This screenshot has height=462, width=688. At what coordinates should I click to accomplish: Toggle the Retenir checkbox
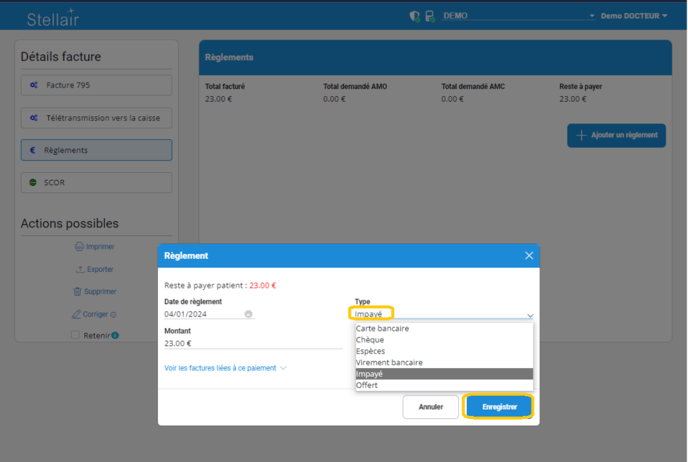point(75,336)
